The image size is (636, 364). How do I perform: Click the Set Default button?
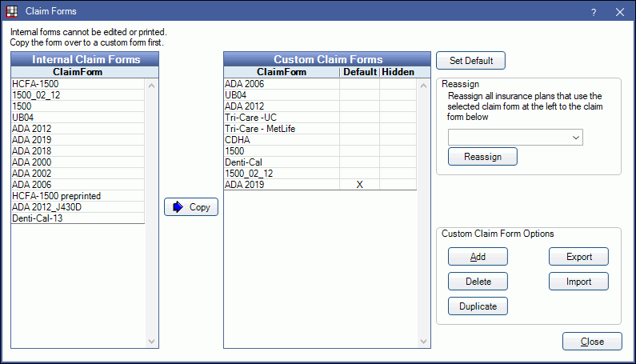coord(470,61)
